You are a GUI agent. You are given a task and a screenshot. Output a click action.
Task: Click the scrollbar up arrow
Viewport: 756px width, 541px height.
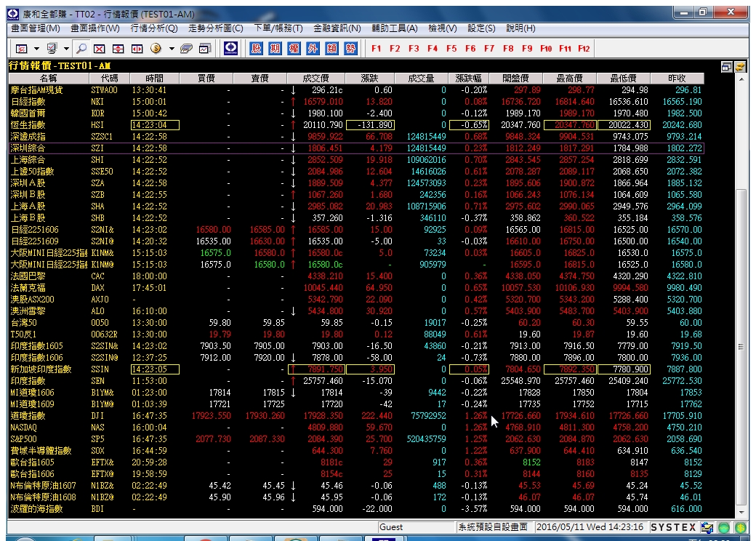(x=741, y=79)
